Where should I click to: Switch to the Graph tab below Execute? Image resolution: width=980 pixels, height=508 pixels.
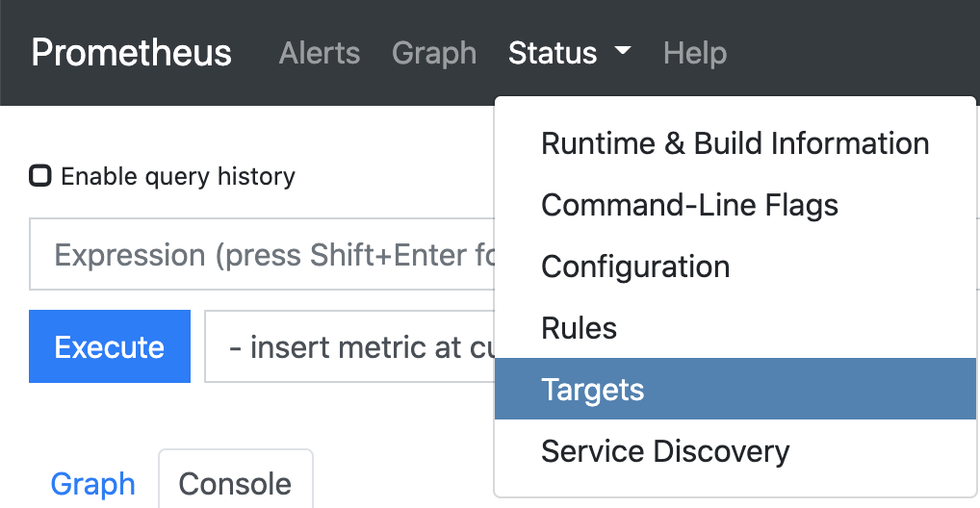pyautogui.click(x=92, y=483)
